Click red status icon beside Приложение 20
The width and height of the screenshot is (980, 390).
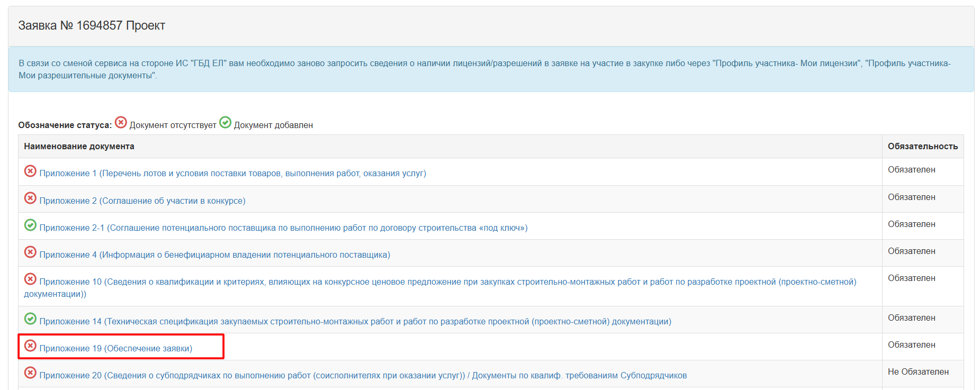30,373
